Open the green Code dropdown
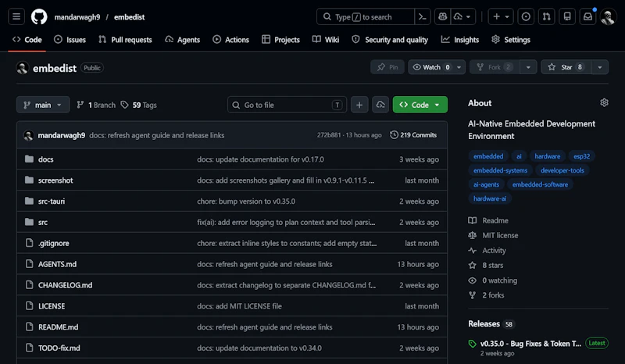Viewport: 625px width, 364px height. point(420,105)
